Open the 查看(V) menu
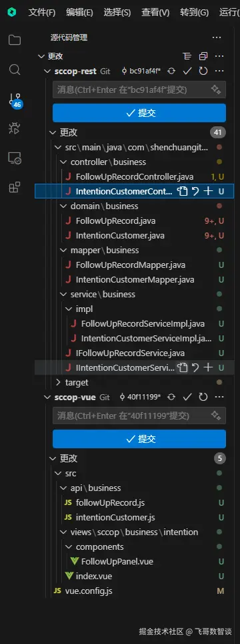The height and width of the screenshot is (644, 240). click(x=155, y=12)
